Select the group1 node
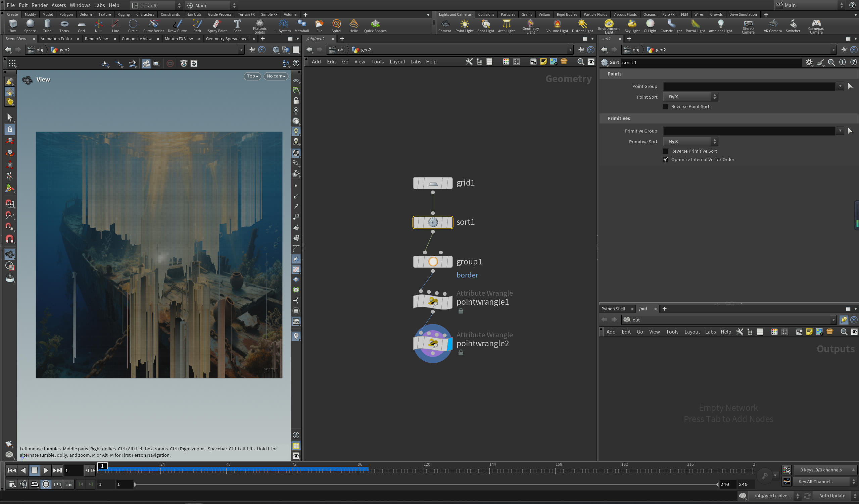This screenshot has width=859, height=504. pos(433,262)
